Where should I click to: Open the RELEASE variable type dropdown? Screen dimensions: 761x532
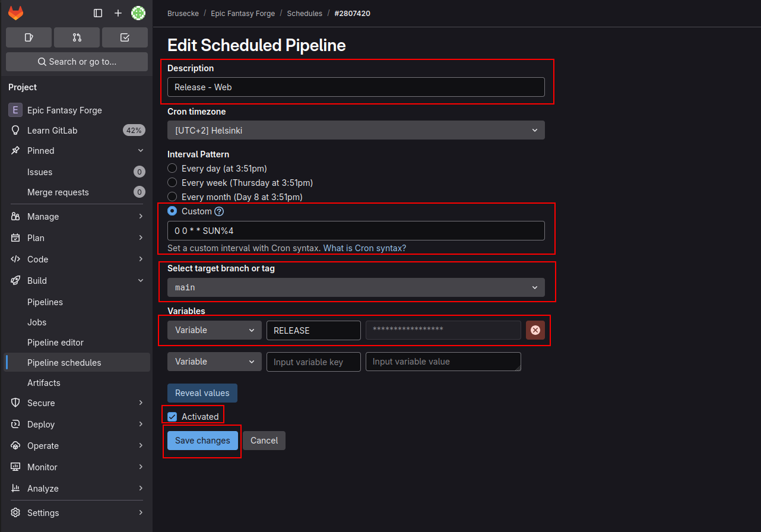[214, 330]
